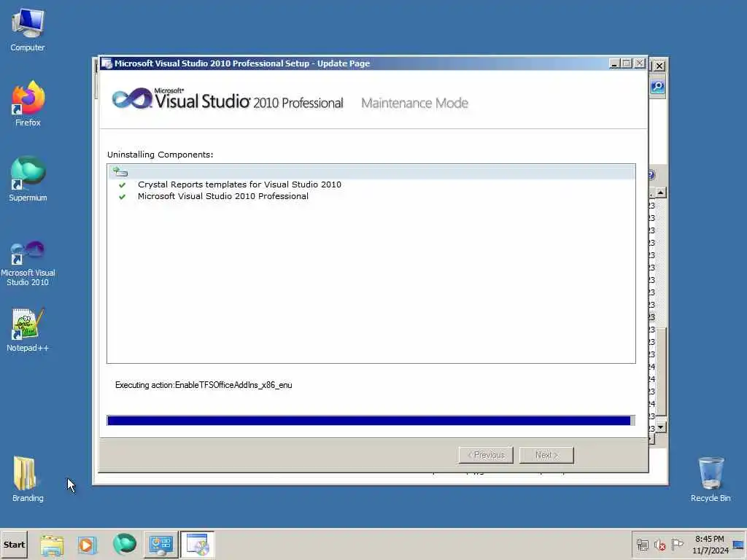Viewport: 747px width, 560px height.
Task: Open the Recycle Bin
Action: (x=711, y=479)
